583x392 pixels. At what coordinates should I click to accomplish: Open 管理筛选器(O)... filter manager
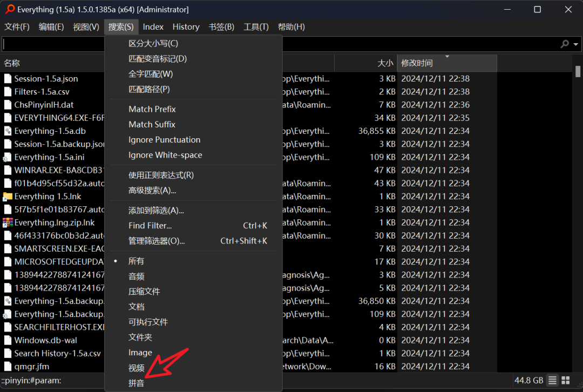(193, 241)
